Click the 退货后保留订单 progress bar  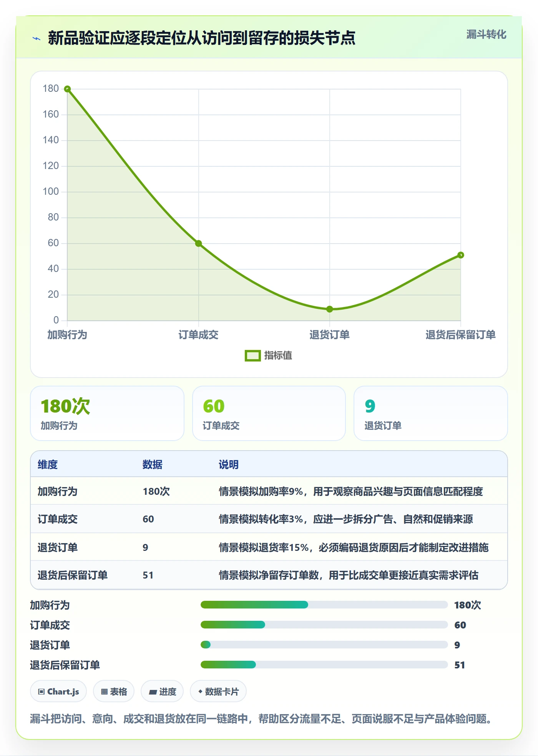(x=324, y=665)
